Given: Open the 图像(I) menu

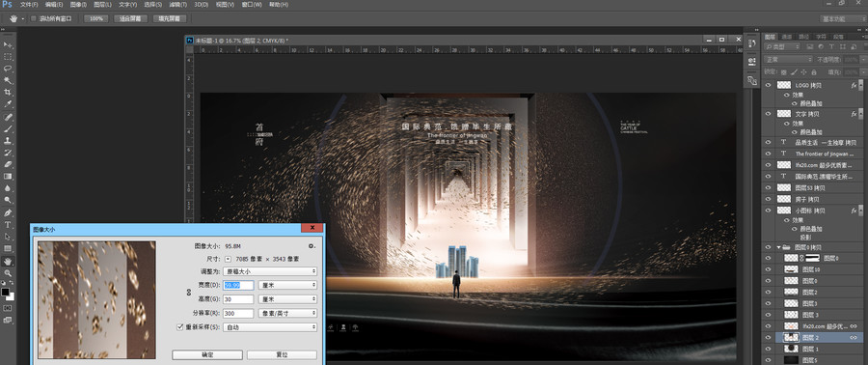Looking at the screenshot, I should [x=78, y=5].
